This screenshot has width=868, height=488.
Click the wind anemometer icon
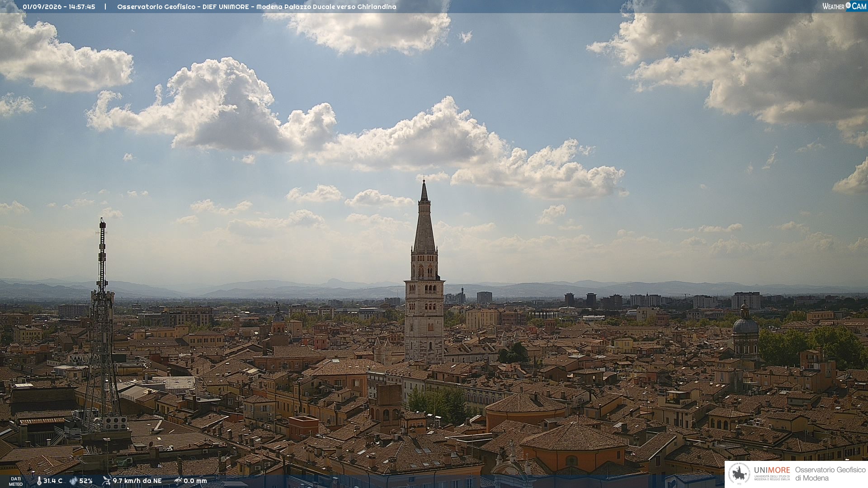tap(106, 481)
